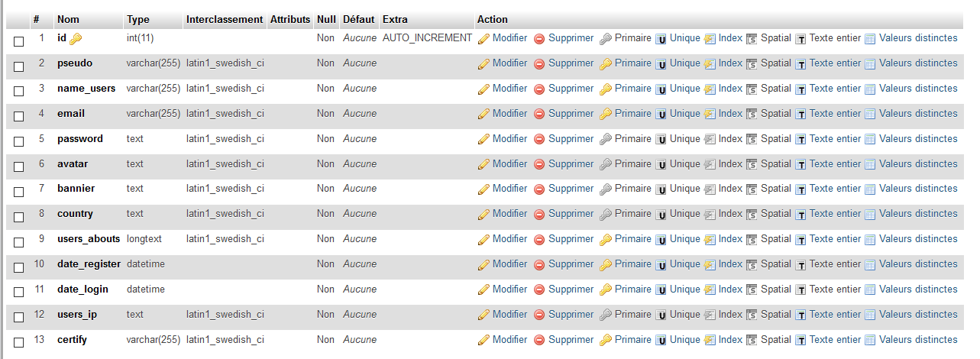The height and width of the screenshot is (359, 980).
Task: Click the Unique icon in the certify row
Action: (x=661, y=341)
